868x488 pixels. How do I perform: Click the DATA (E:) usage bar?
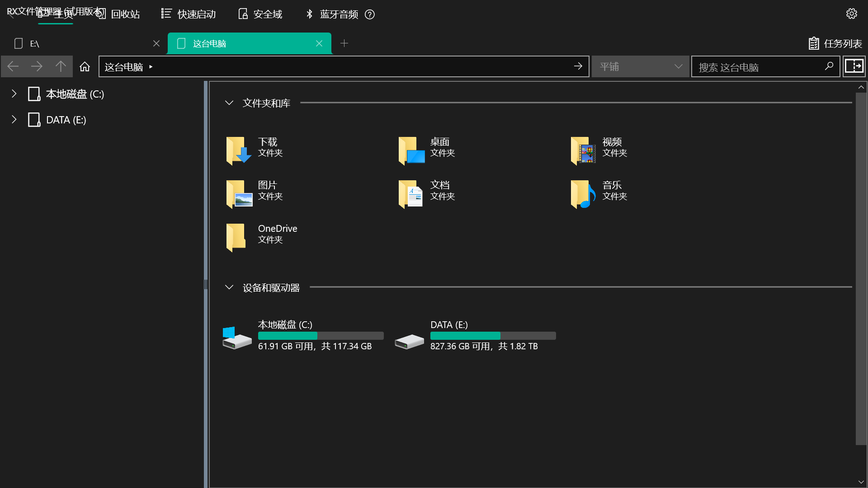pos(493,336)
